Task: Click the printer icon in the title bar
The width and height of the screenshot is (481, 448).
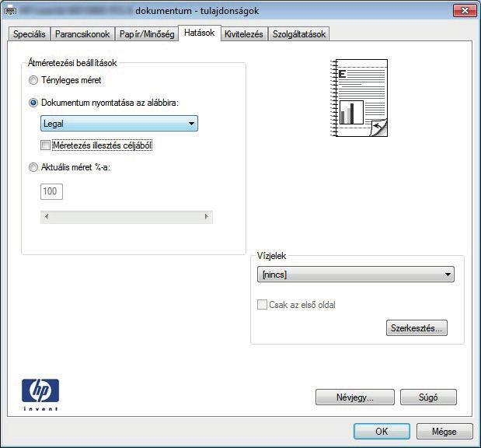Action: [10, 11]
